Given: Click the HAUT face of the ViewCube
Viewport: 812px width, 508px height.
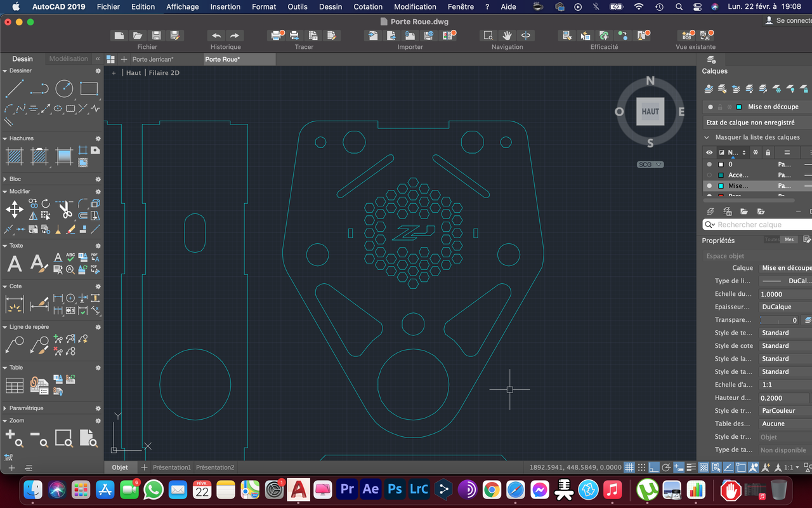Looking at the screenshot, I should (650, 111).
